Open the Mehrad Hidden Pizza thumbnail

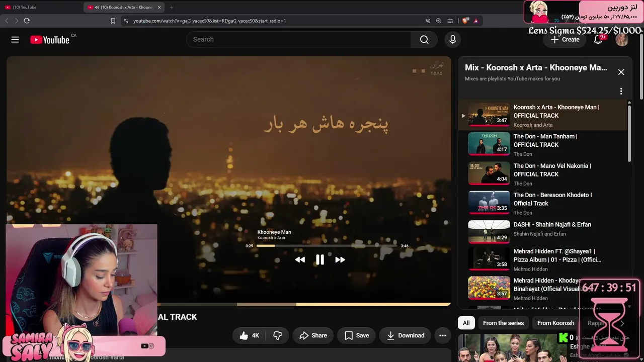pos(489,259)
